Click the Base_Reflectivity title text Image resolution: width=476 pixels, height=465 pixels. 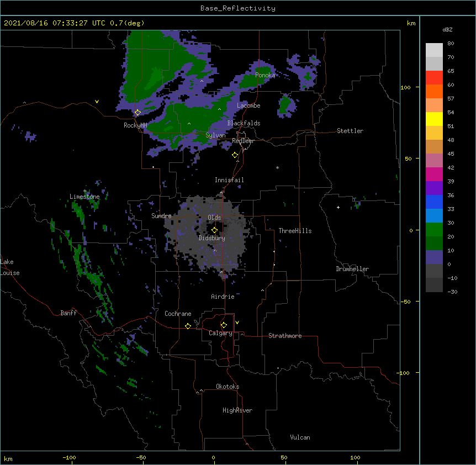click(x=238, y=8)
